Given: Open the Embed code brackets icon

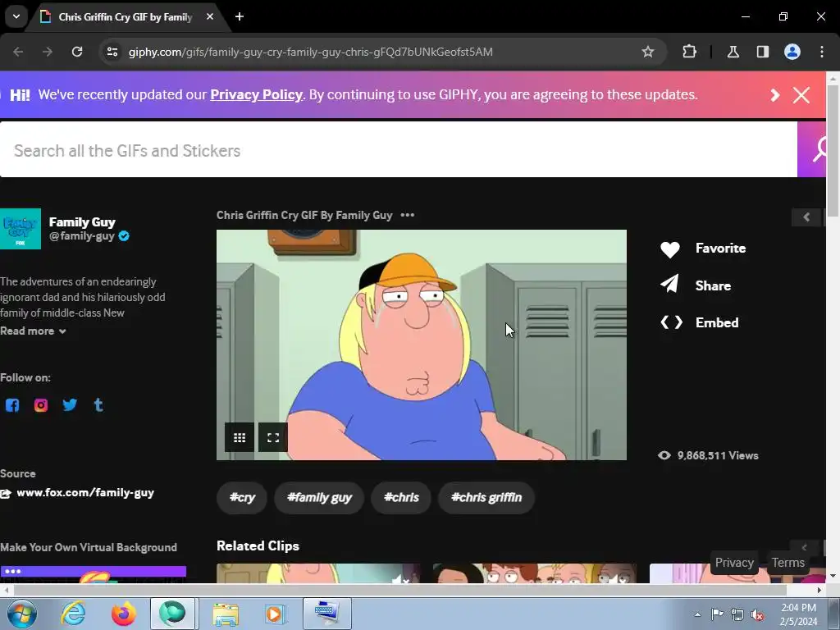Looking at the screenshot, I should pyautogui.click(x=671, y=322).
